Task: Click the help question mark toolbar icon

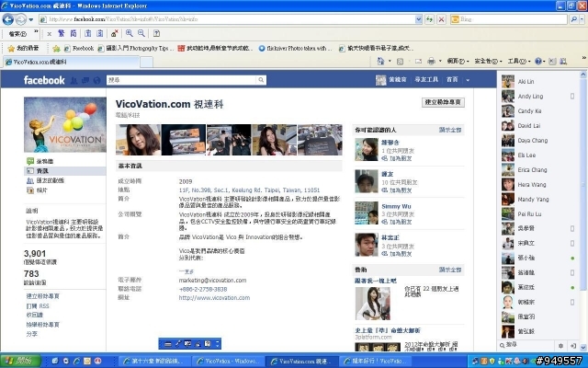Action: (156, 33)
